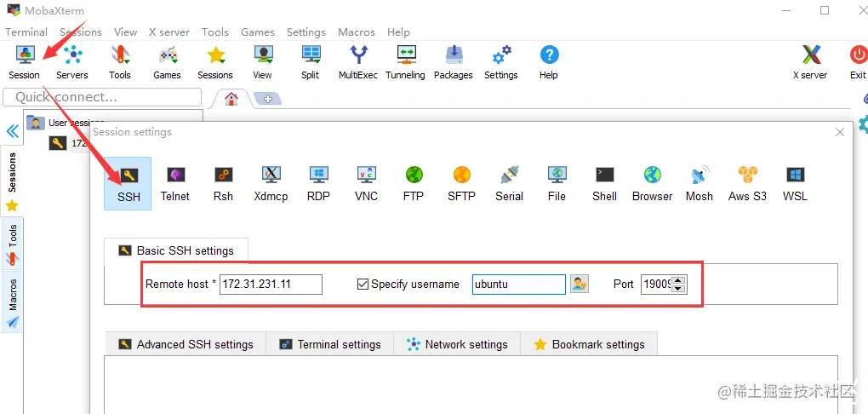Open the Settings gear toolbar icon
This screenshot has height=414, width=868.
(x=501, y=63)
